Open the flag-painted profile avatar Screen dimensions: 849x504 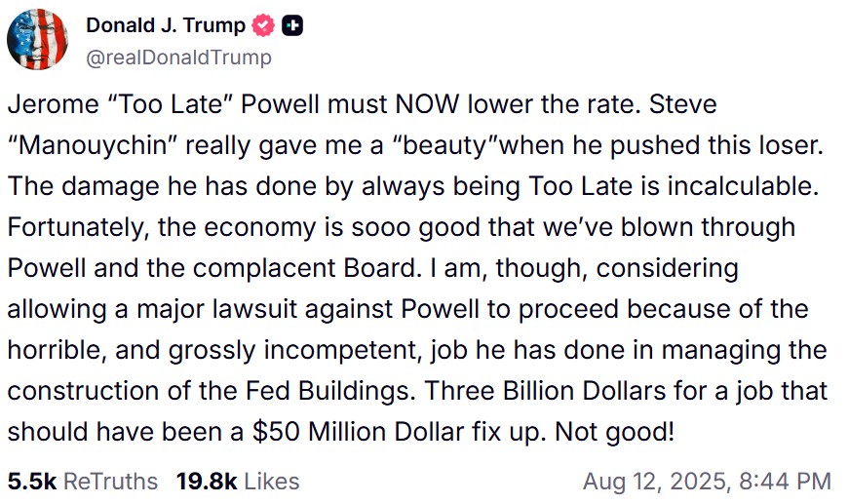click(x=37, y=39)
